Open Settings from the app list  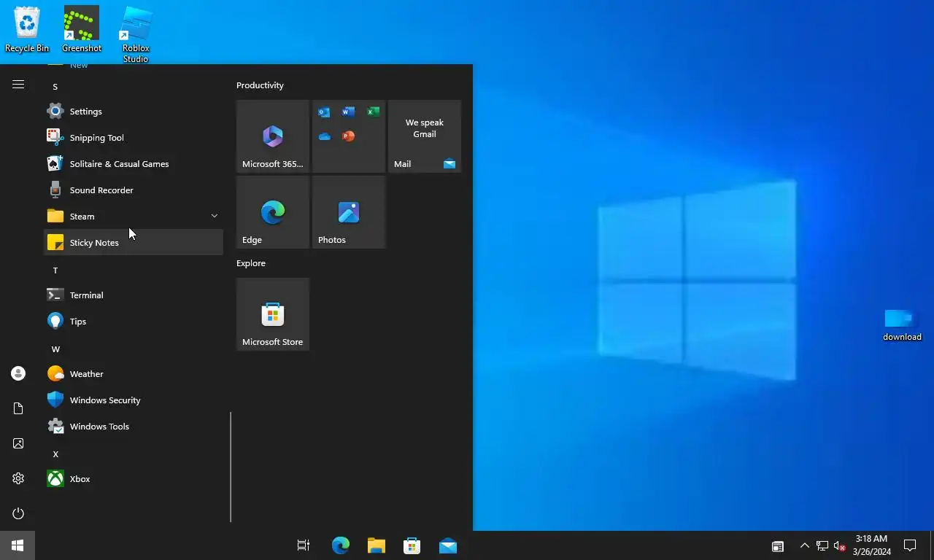pos(134,112)
